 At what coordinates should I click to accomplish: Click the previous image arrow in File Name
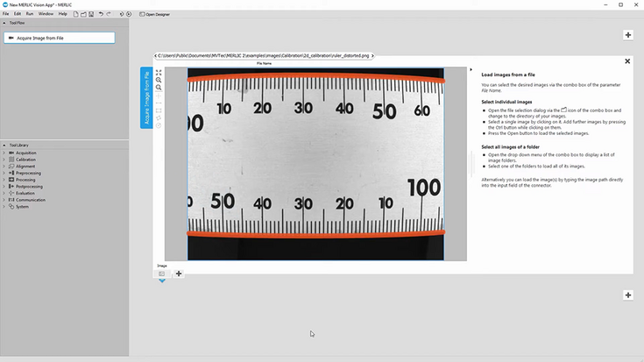click(156, 55)
